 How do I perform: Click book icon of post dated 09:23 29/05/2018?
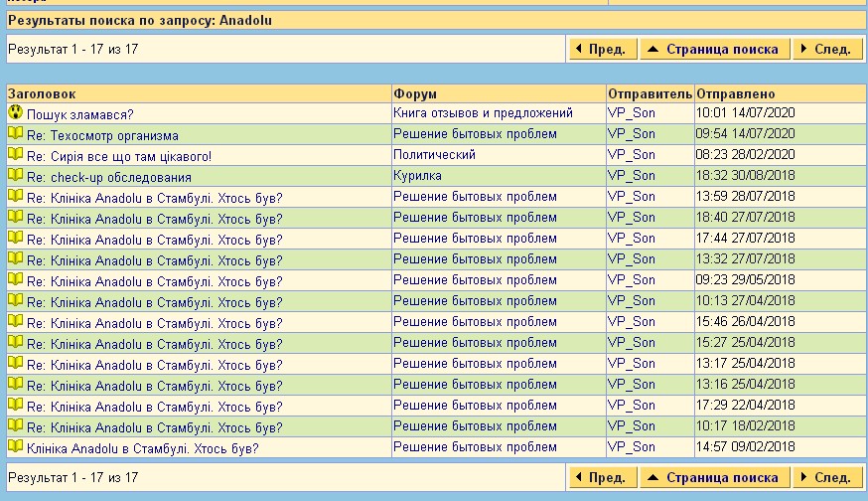[15, 280]
